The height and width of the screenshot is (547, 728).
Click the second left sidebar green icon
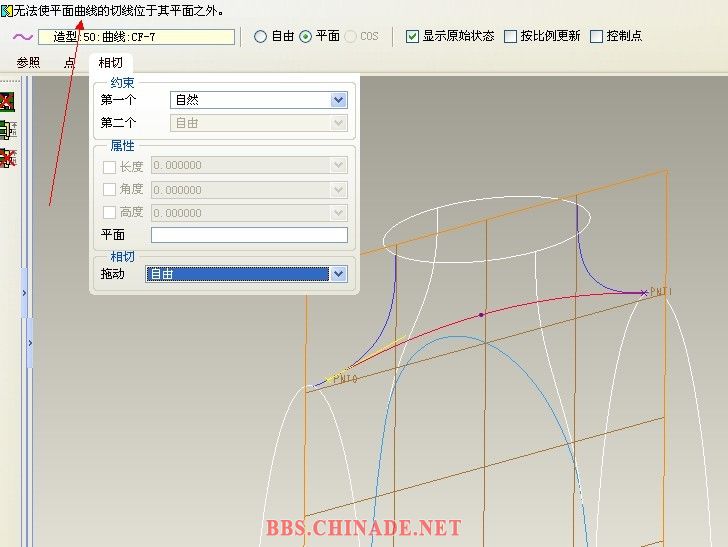click(7, 129)
